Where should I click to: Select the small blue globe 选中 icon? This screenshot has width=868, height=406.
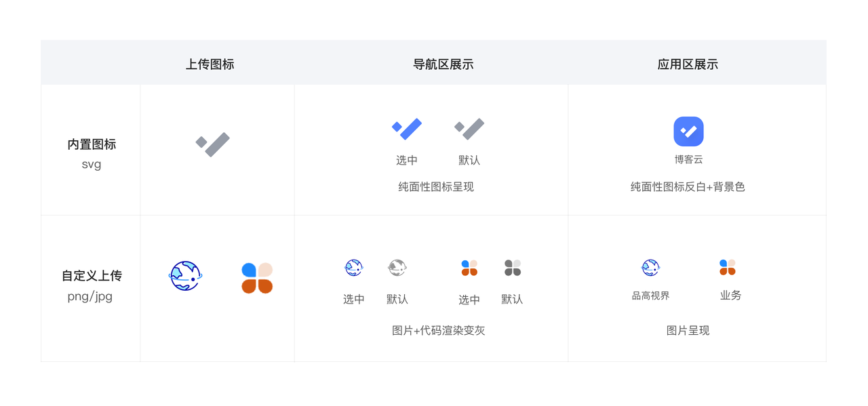click(354, 268)
